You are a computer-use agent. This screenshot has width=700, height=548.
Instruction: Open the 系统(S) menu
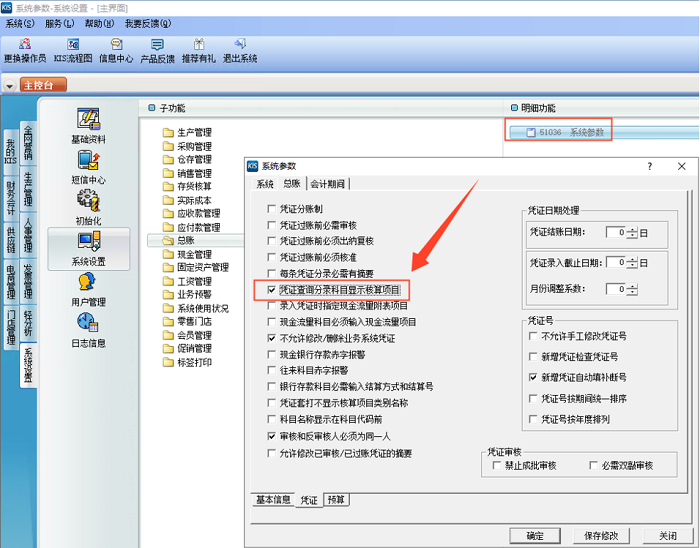[20, 24]
